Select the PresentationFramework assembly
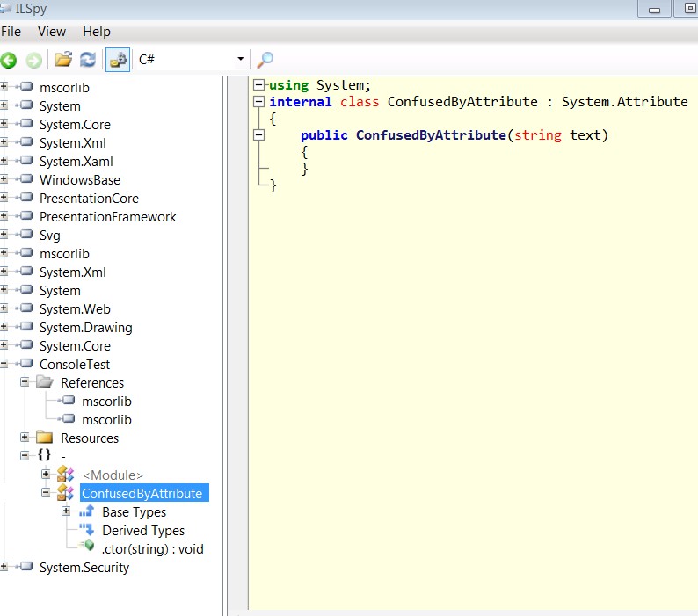698x616 pixels. pos(108,217)
